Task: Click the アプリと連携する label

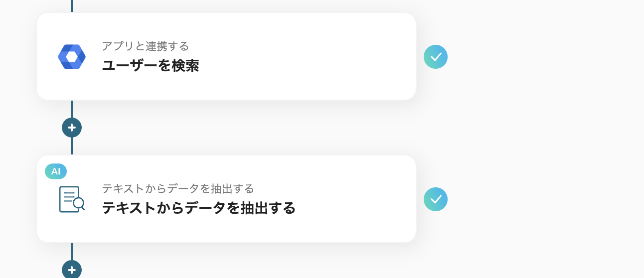Action: 146,46
